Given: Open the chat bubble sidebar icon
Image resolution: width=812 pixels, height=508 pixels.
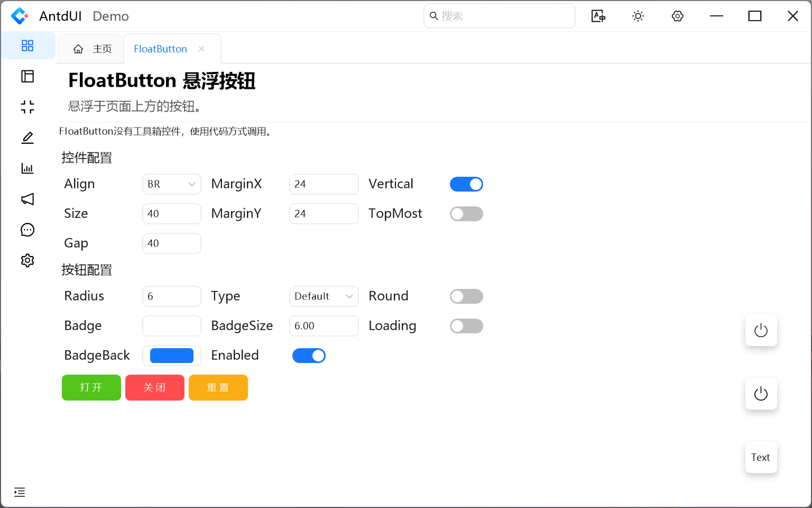Looking at the screenshot, I should click(x=27, y=230).
